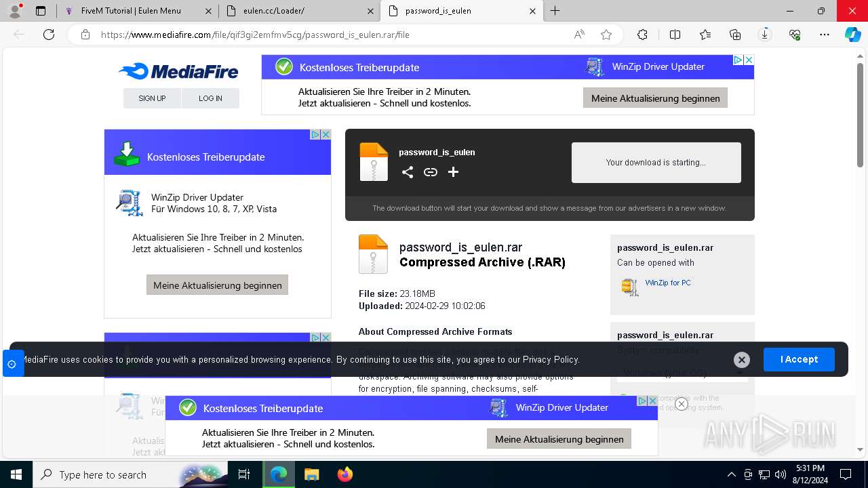This screenshot has width=868, height=488.
Task: Click the MediaFire logo
Action: [178, 71]
